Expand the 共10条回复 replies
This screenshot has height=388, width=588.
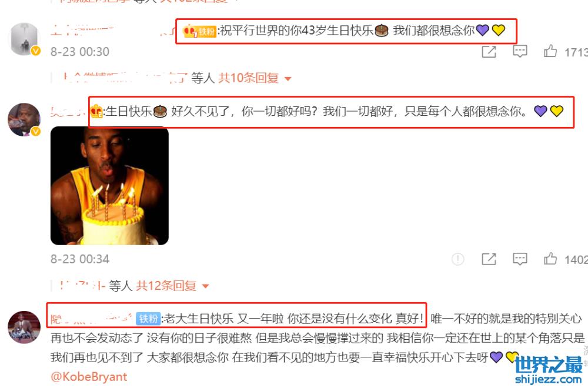[x=248, y=78]
